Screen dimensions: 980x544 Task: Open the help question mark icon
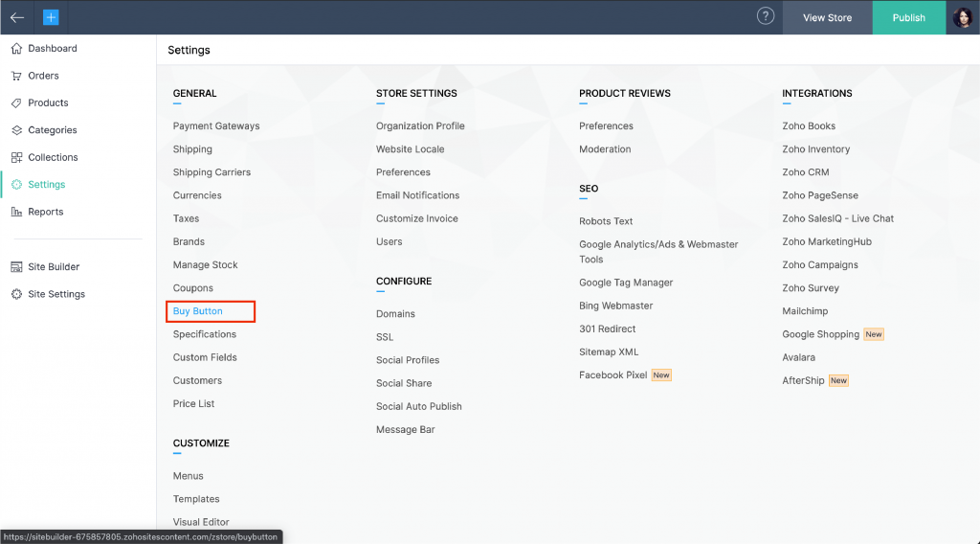(x=765, y=16)
